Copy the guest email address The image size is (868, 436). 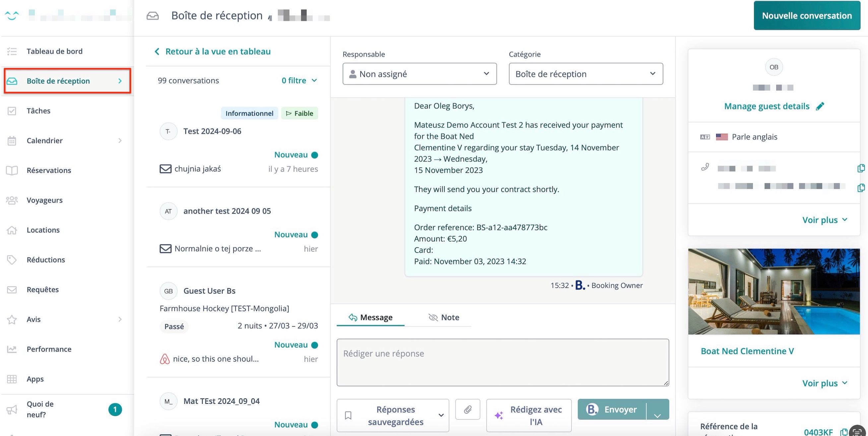(861, 187)
